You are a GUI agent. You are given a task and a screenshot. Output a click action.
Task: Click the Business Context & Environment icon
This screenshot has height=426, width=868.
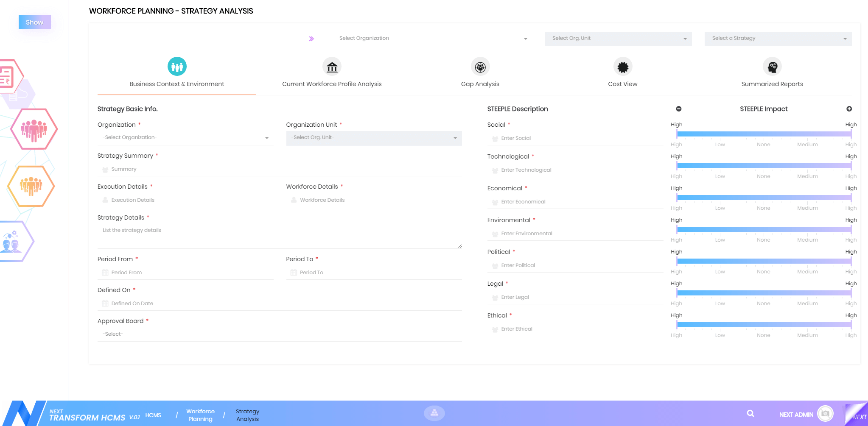click(x=177, y=67)
